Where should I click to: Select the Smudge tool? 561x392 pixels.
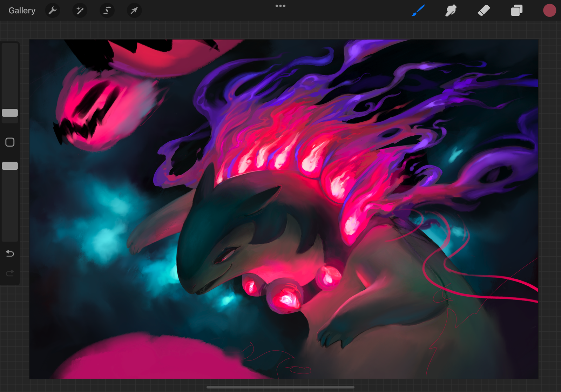click(x=451, y=11)
